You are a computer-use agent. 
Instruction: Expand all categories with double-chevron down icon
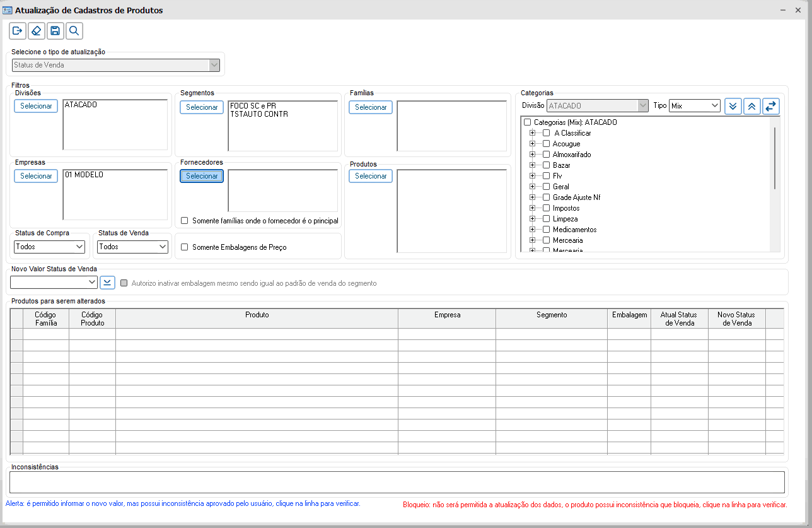733,106
